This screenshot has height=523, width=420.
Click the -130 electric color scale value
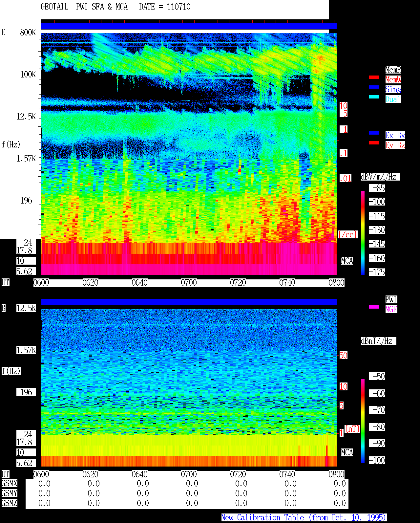coord(377,230)
